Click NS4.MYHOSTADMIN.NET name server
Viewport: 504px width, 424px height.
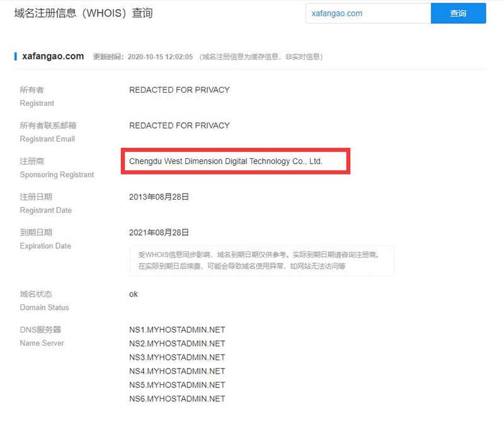177,371
